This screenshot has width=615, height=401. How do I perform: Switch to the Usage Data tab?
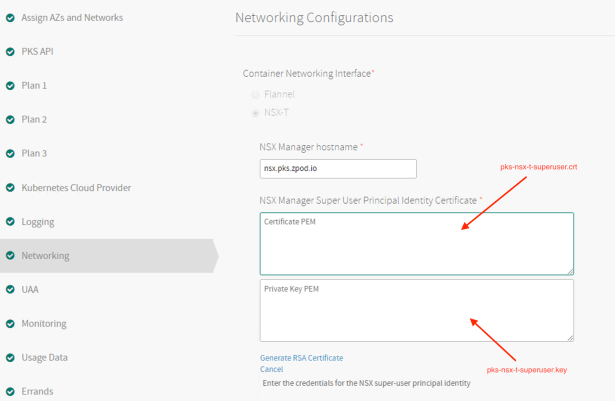pyautogui.click(x=45, y=357)
